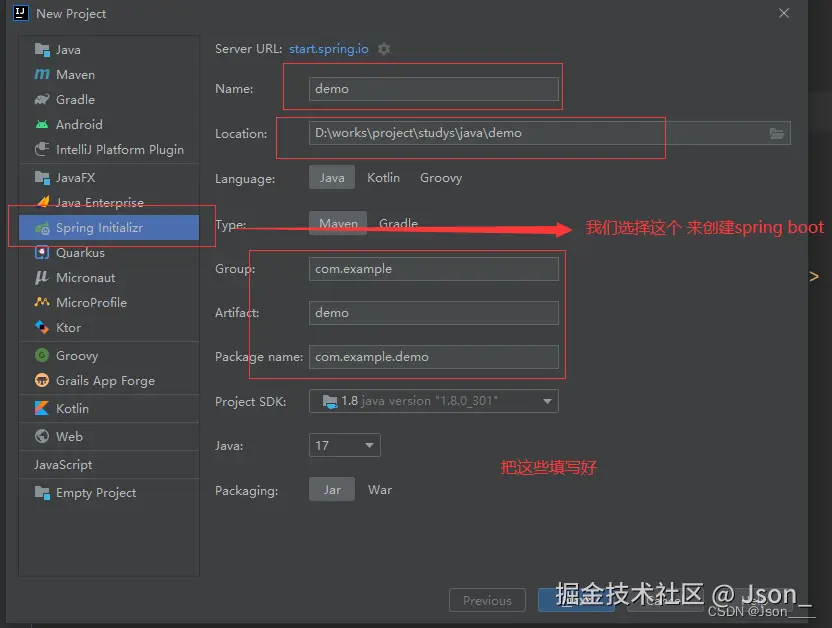Select Empty Project in generators list
The image size is (832, 628).
click(109, 493)
